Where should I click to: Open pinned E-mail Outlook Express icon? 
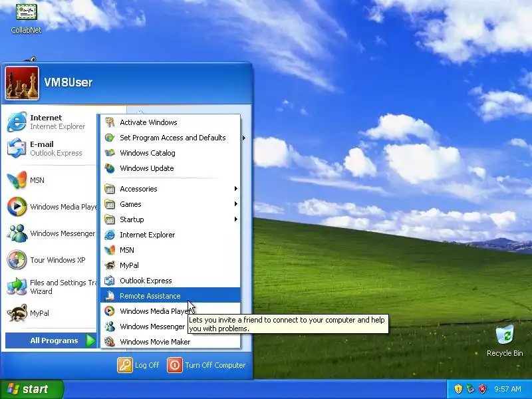[x=17, y=148]
